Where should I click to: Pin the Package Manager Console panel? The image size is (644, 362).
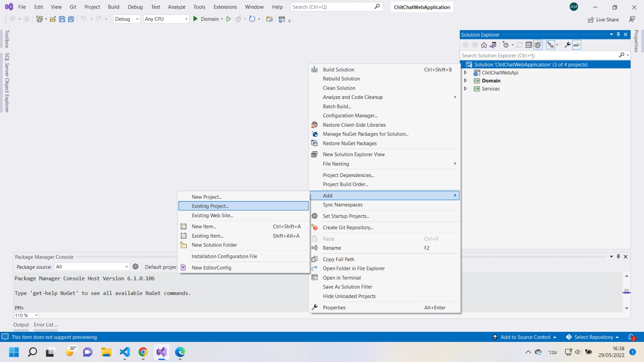click(618, 257)
